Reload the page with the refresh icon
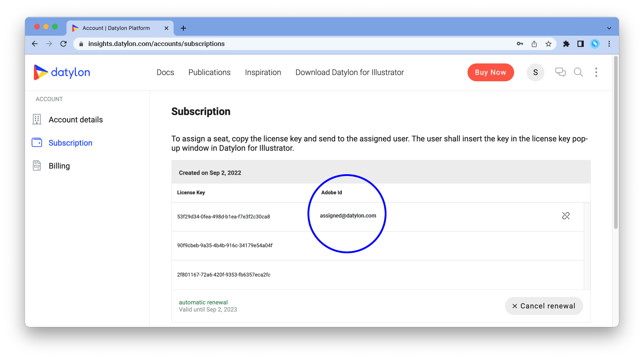Screen dimensions: 644x360 coord(63,44)
